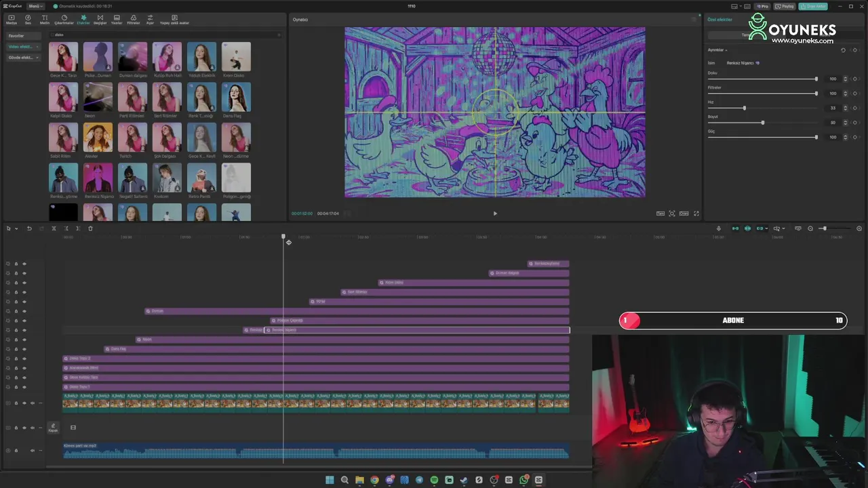This screenshot has height=488, width=868.
Task: Play the preview video
Action: (x=495, y=213)
